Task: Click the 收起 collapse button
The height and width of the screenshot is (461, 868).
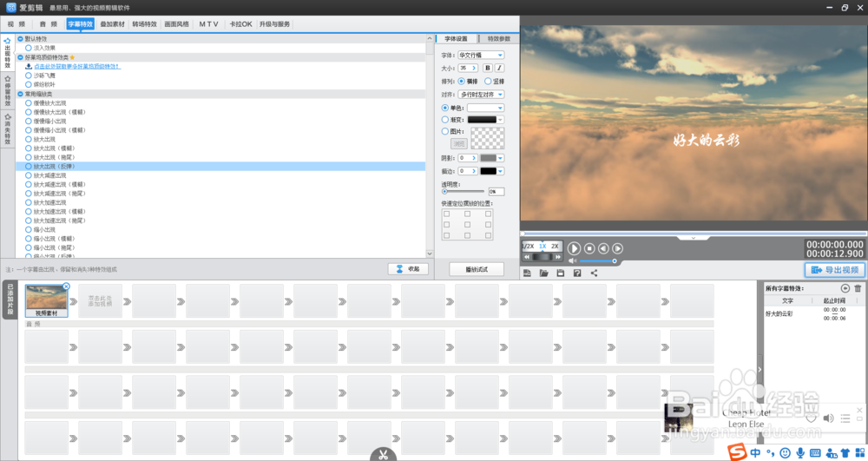Action: pyautogui.click(x=408, y=269)
